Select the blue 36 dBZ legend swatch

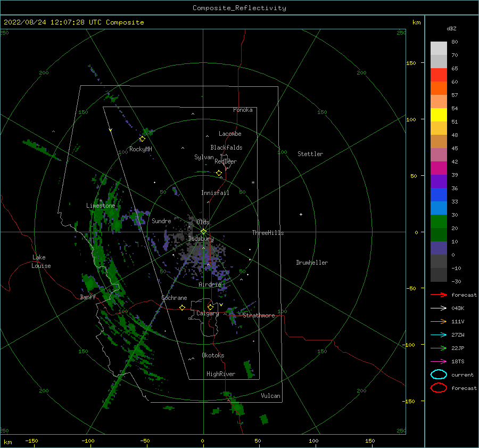(439, 194)
